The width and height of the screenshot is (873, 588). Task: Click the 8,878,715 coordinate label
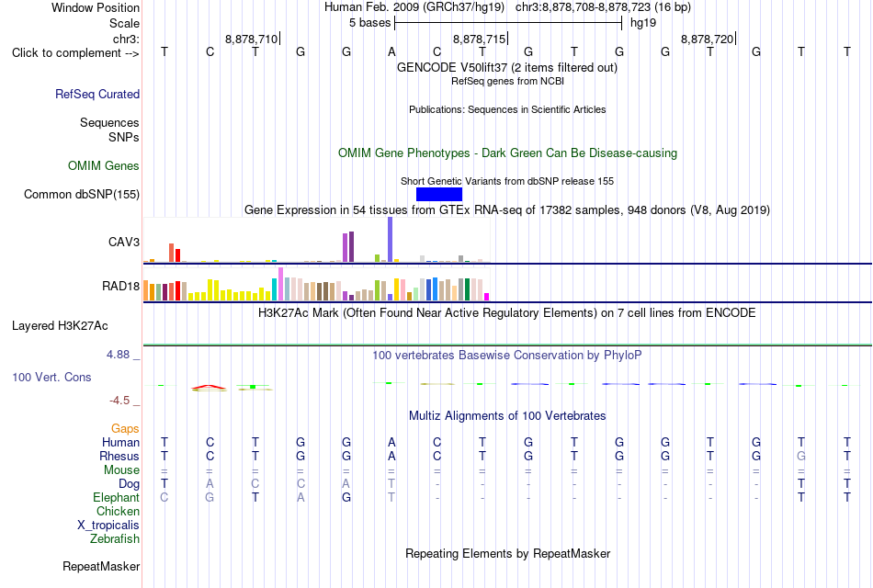(x=479, y=39)
